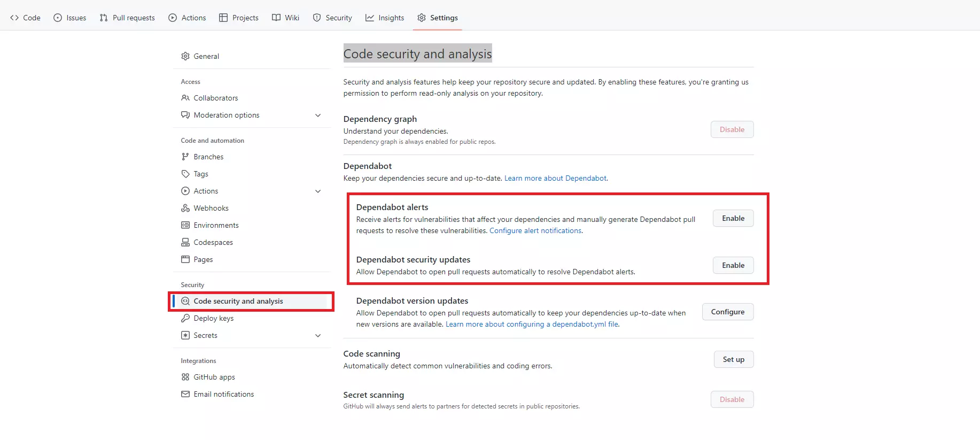Expand the Actions sidebar section chevron

point(318,191)
